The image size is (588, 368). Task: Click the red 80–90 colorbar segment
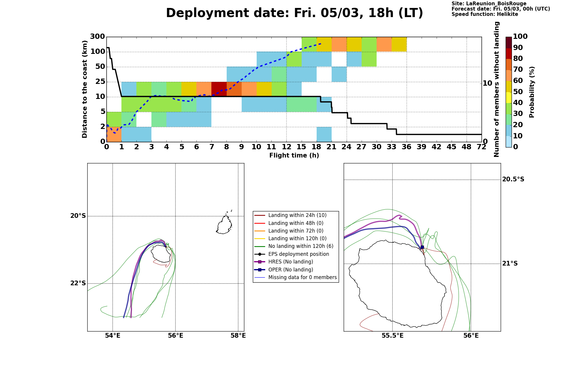coord(509,54)
